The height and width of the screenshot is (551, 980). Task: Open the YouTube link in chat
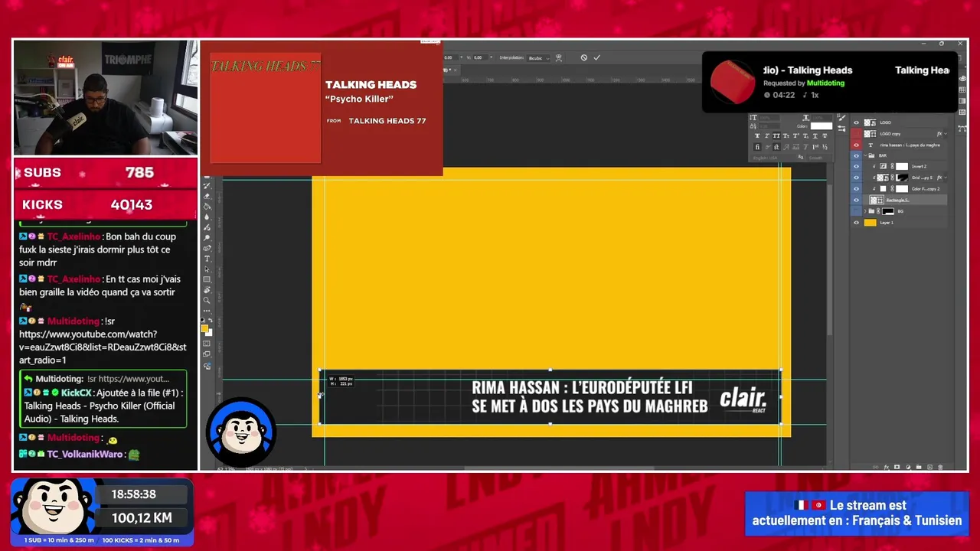103,347
